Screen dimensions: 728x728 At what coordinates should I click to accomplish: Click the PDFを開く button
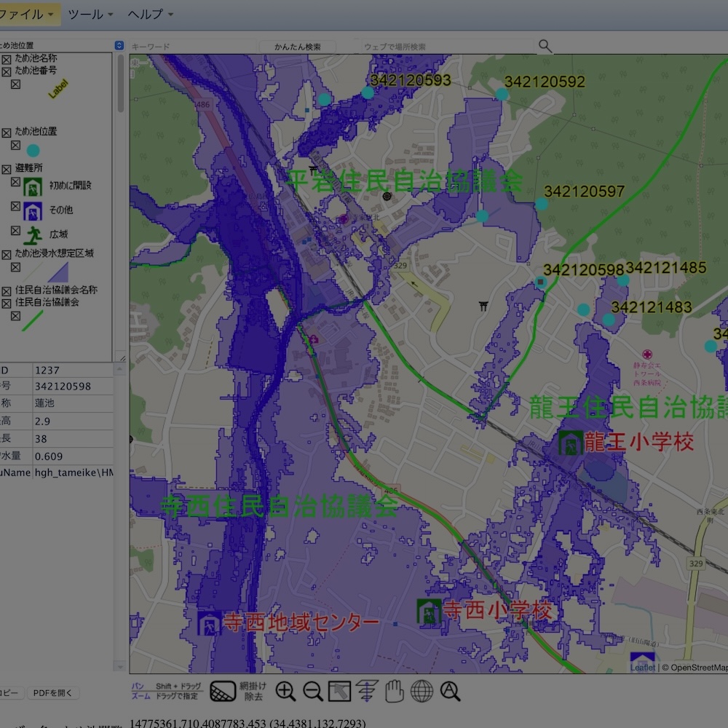tap(53, 693)
